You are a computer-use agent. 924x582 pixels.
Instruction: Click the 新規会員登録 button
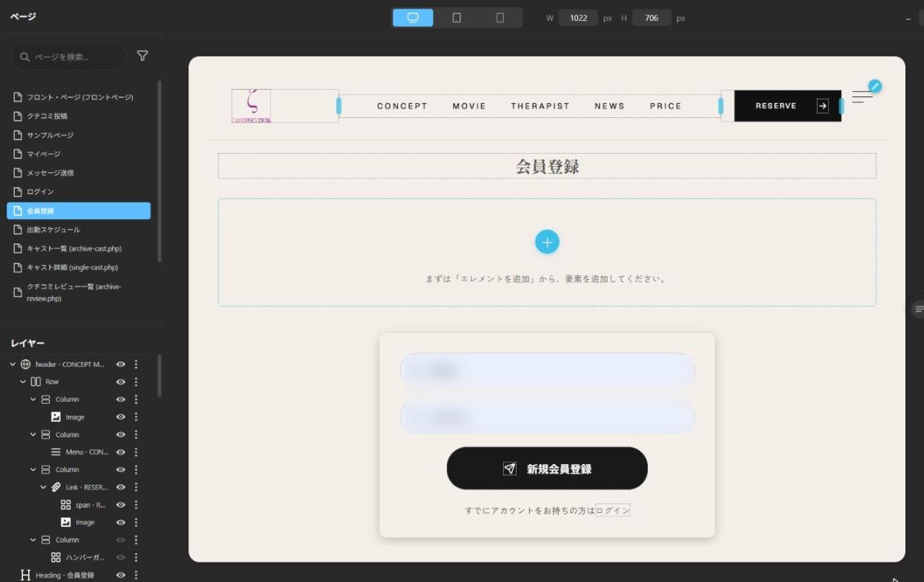(547, 468)
